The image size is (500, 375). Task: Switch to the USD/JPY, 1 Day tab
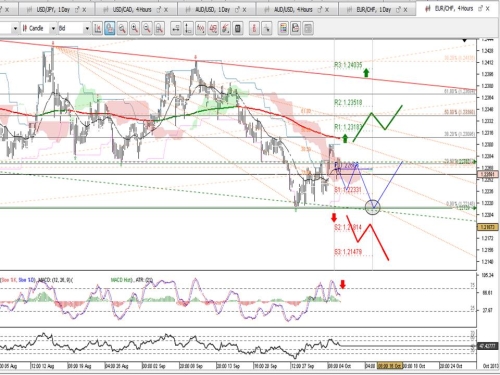(53, 10)
